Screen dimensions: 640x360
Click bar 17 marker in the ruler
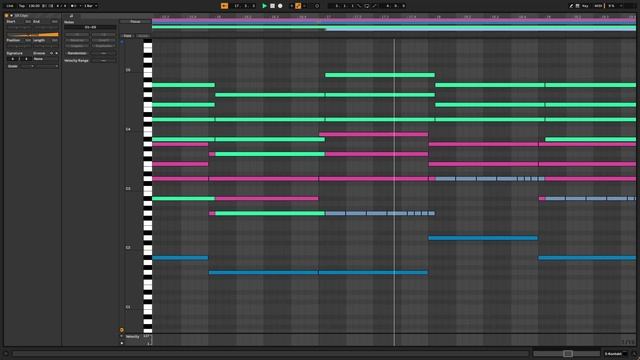click(x=329, y=17)
